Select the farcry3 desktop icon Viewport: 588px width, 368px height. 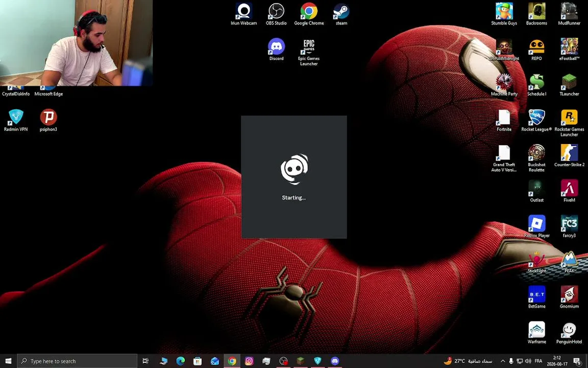click(x=569, y=226)
